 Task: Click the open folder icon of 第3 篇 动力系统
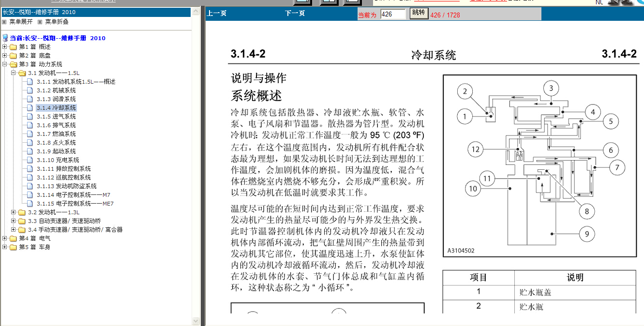[x=13, y=64]
